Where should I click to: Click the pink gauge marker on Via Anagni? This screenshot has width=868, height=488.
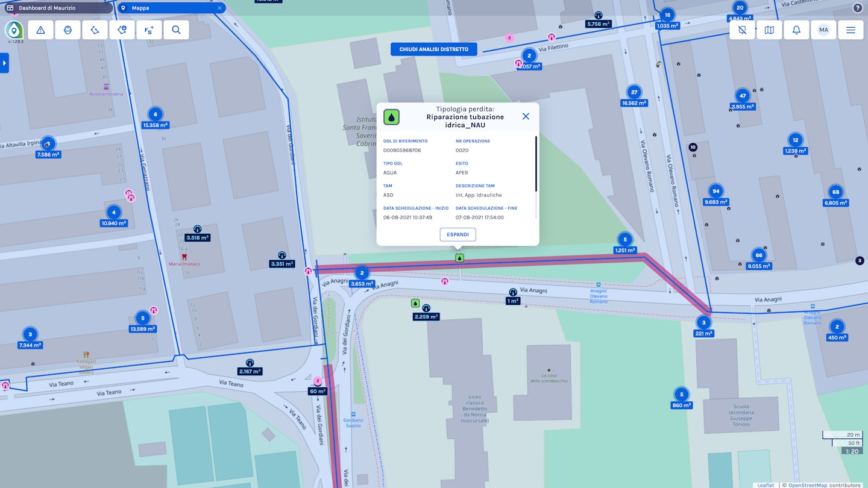(x=445, y=281)
